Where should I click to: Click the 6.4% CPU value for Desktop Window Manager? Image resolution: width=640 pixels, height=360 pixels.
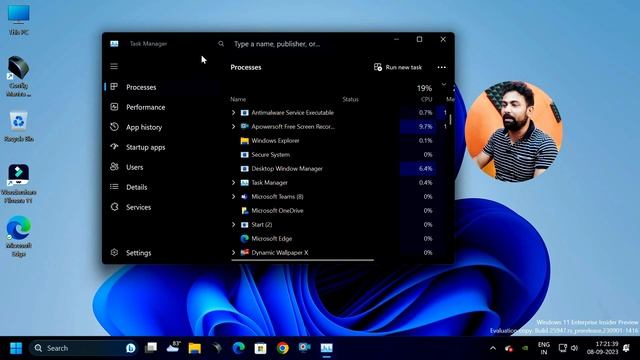tap(425, 169)
